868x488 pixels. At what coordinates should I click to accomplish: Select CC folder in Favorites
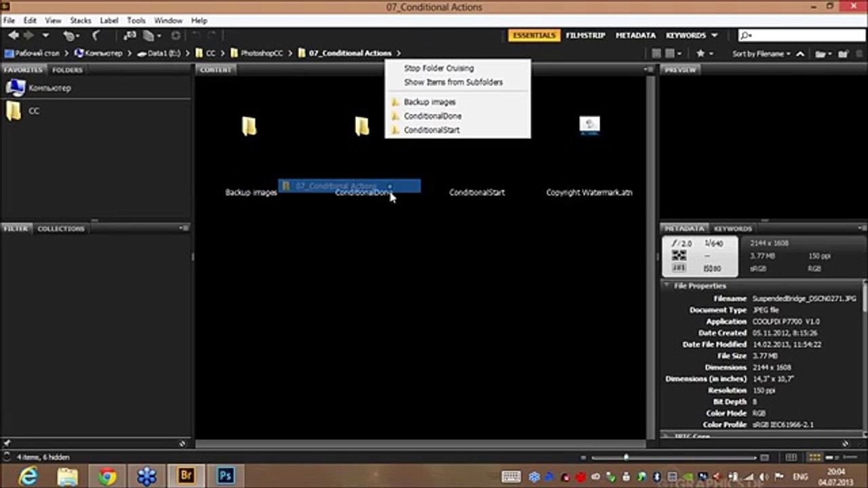[34, 110]
